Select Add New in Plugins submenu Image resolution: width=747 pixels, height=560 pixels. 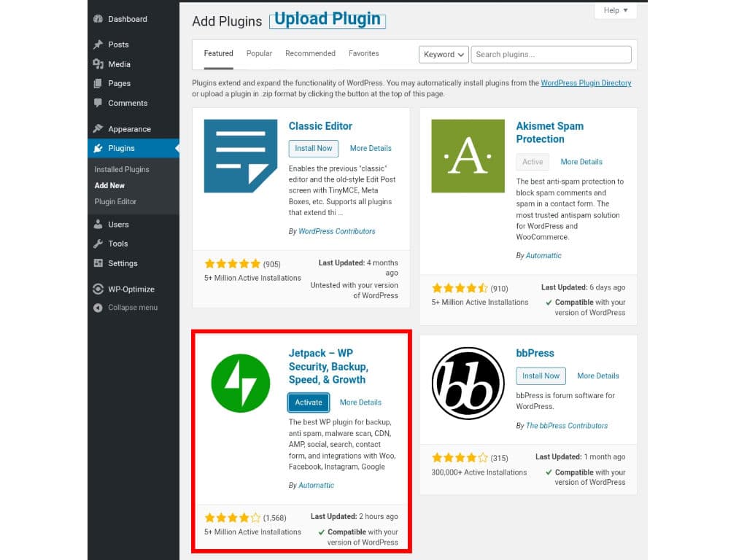coord(109,186)
